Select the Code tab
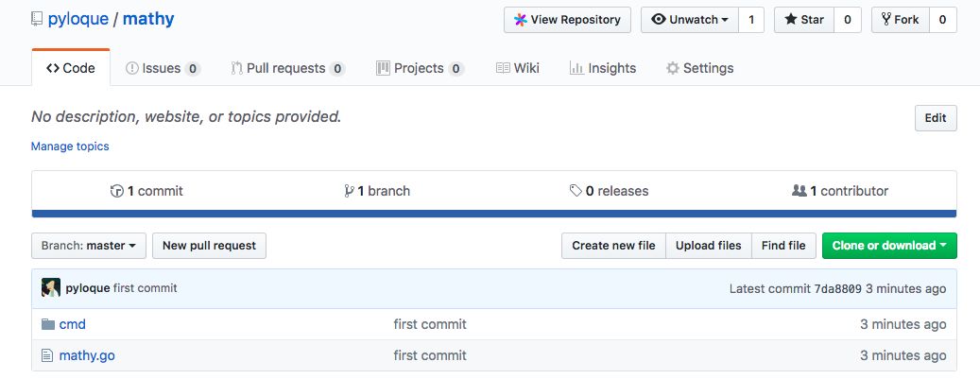 (71, 68)
